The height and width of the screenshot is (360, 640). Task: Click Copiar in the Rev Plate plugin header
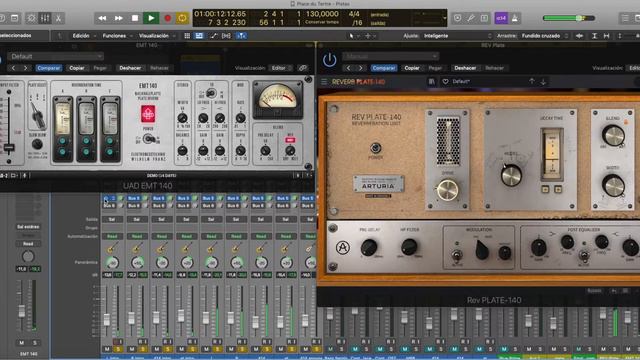click(x=412, y=68)
